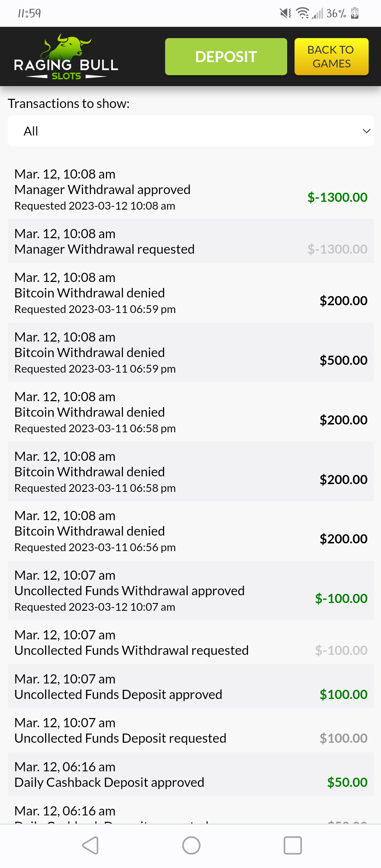Open the Transactions to show dropdown

pyautogui.click(x=190, y=131)
